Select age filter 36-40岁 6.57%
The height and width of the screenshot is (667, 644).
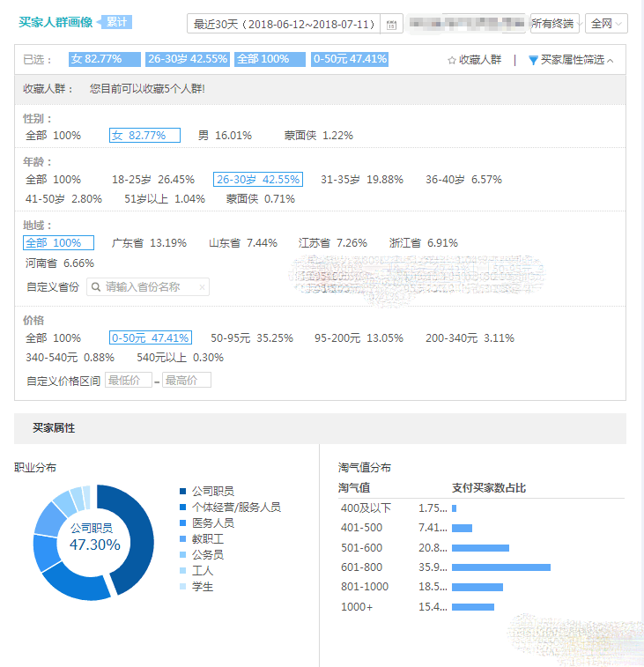click(x=463, y=180)
